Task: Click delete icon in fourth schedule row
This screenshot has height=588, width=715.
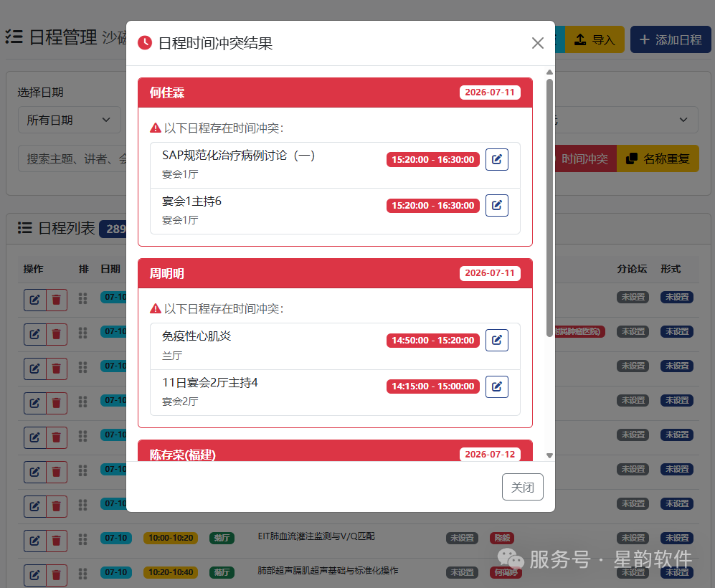Action: [57, 403]
